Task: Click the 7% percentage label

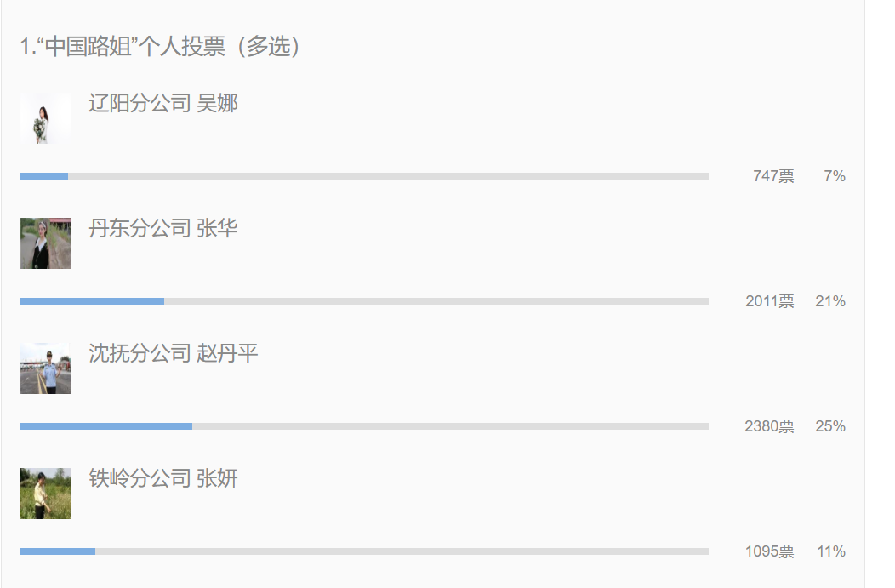Action: [835, 176]
